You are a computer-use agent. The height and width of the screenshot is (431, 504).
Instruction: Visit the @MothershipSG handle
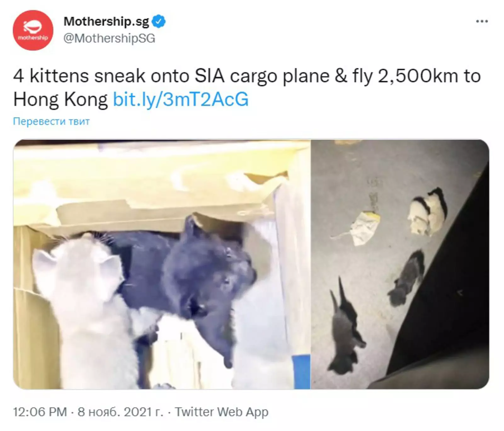point(109,38)
